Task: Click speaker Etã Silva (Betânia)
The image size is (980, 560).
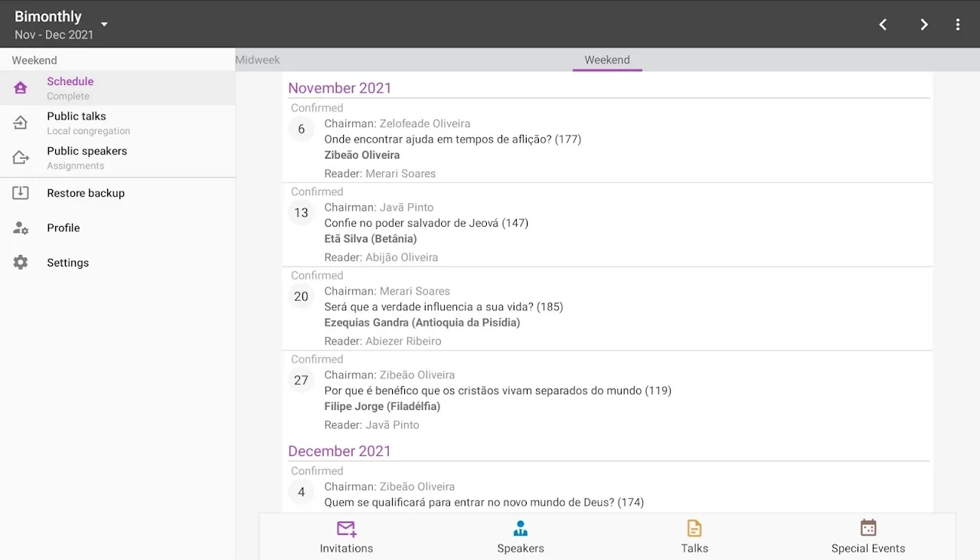Action: click(371, 239)
